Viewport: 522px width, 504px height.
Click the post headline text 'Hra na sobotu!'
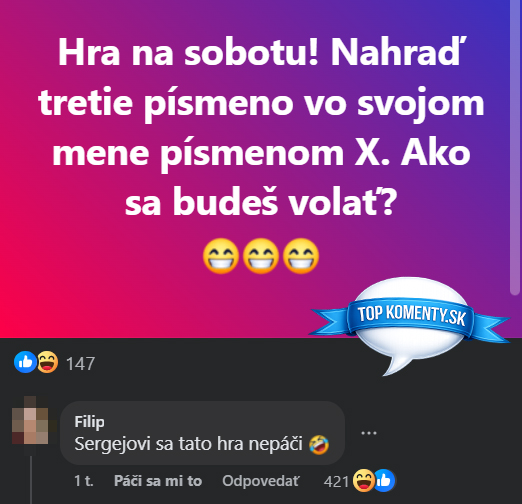click(187, 53)
